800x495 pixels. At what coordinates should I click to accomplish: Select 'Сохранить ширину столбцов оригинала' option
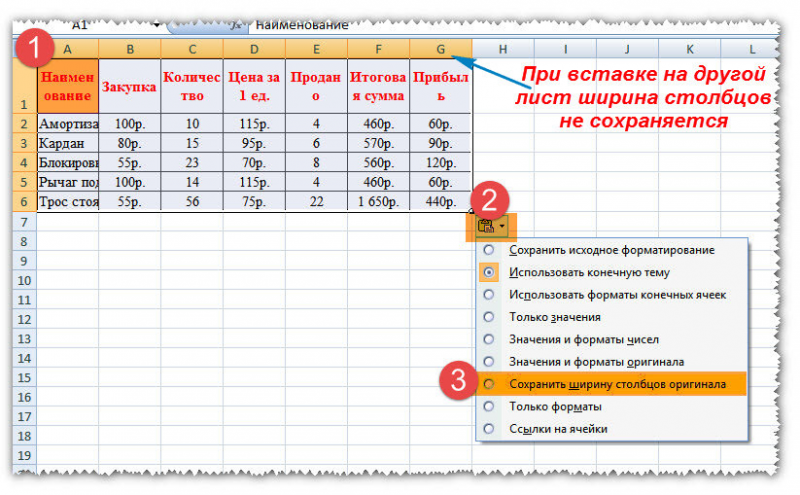(x=612, y=384)
